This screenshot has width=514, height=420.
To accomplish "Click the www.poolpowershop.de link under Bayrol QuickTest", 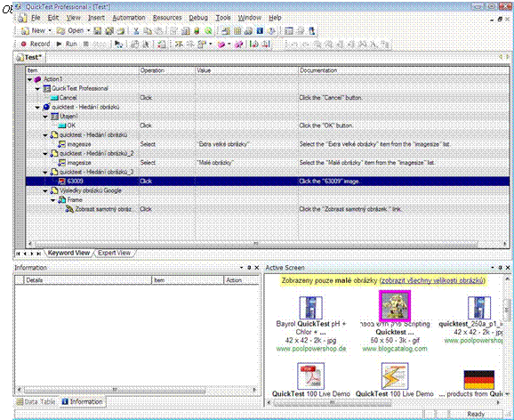I will tap(311, 349).
